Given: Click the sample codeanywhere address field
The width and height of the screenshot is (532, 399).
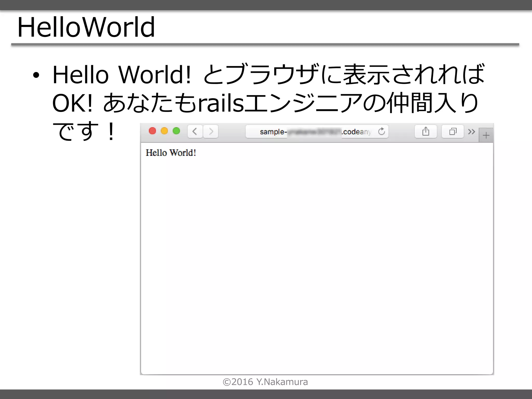Looking at the screenshot, I should pyautogui.click(x=317, y=131).
